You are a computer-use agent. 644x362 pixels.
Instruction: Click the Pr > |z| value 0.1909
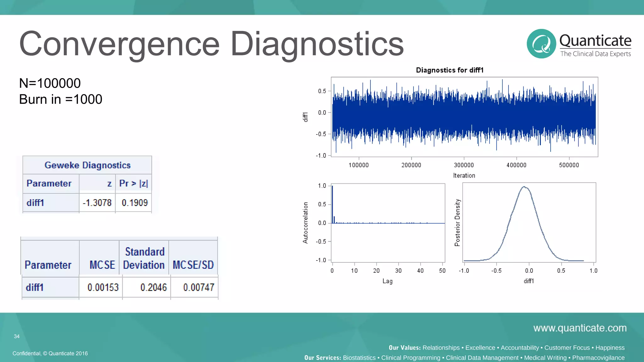coord(135,203)
